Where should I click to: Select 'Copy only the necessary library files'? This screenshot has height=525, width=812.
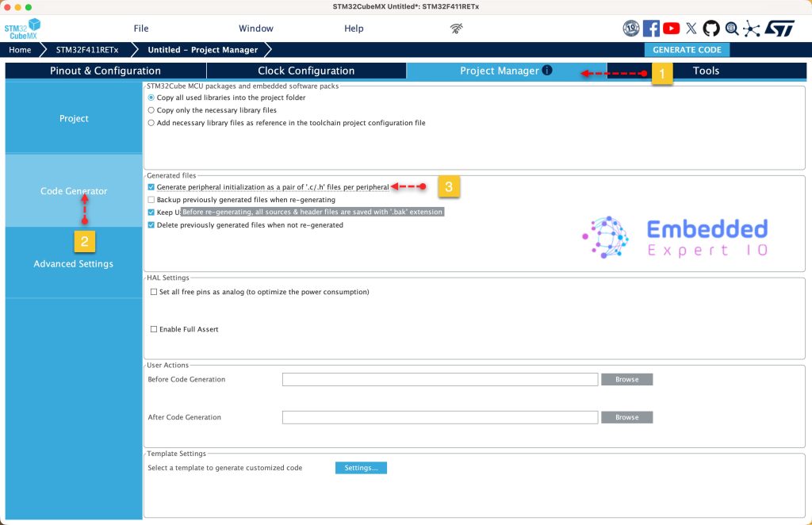151,110
